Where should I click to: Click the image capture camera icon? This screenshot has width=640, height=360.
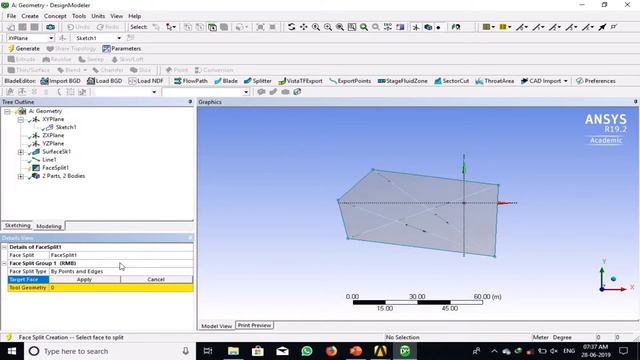(50, 27)
